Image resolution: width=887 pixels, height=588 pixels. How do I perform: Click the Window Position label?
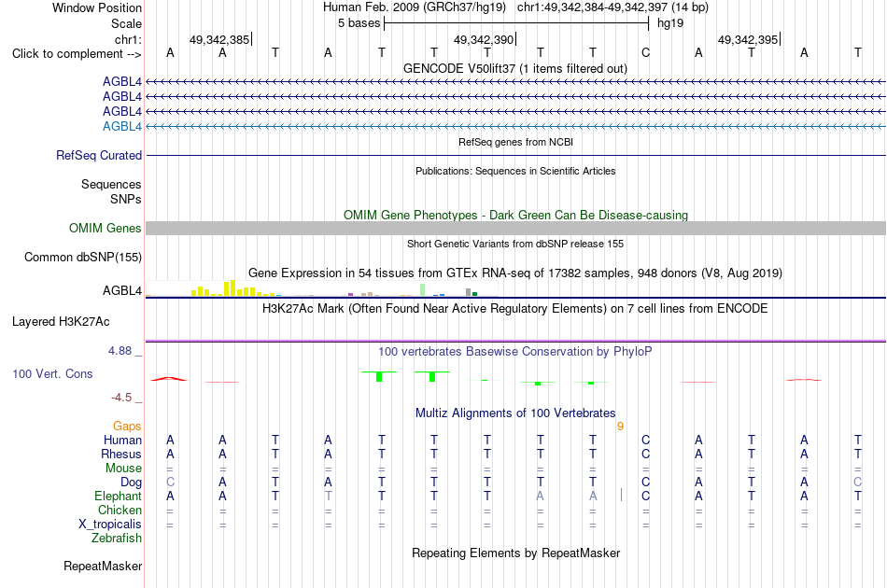[x=97, y=7]
